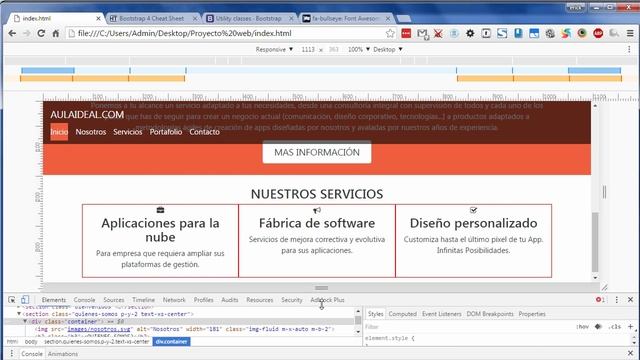Bookmark this page with the star icon

(390, 33)
